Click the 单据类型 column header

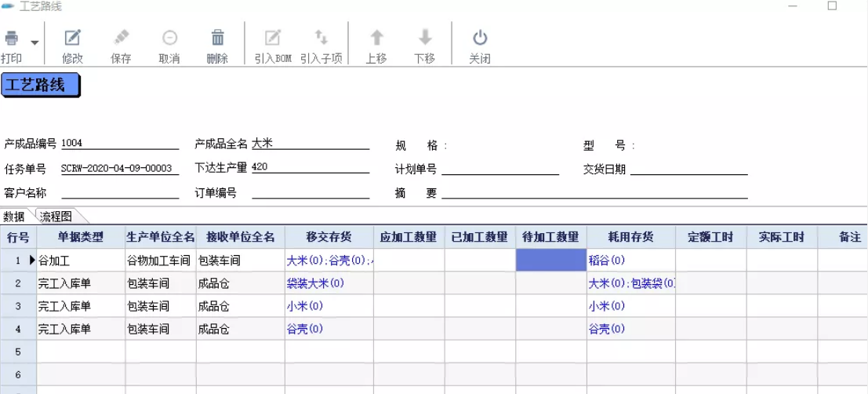click(x=81, y=237)
